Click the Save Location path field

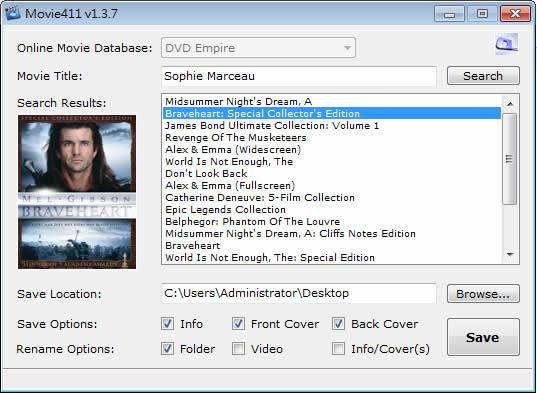(299, 293)
